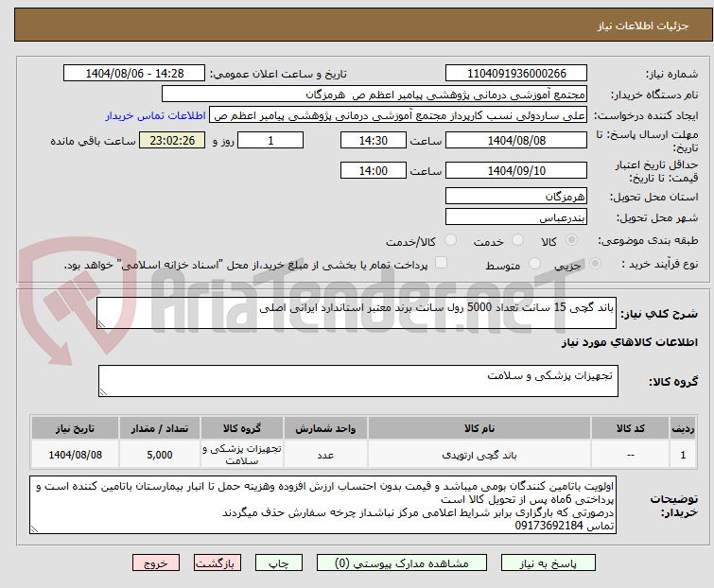
Task: Click the شماره نیاز field 1104091936000266
Action: 516,74
